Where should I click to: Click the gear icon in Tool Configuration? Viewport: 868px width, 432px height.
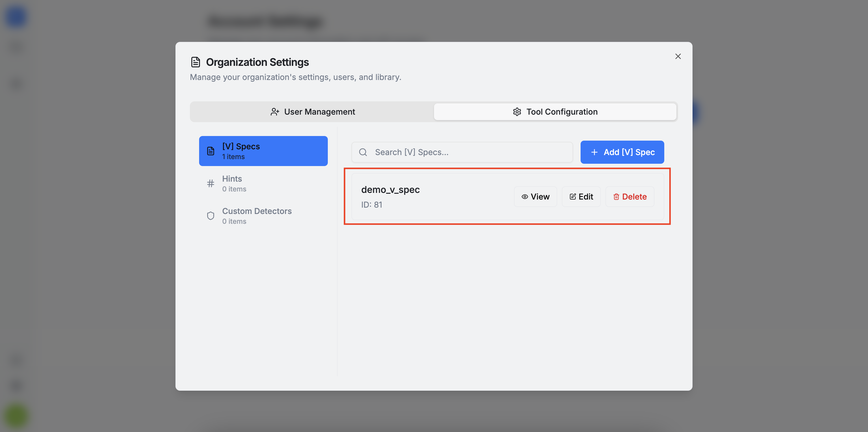click(x=517, y=112)
